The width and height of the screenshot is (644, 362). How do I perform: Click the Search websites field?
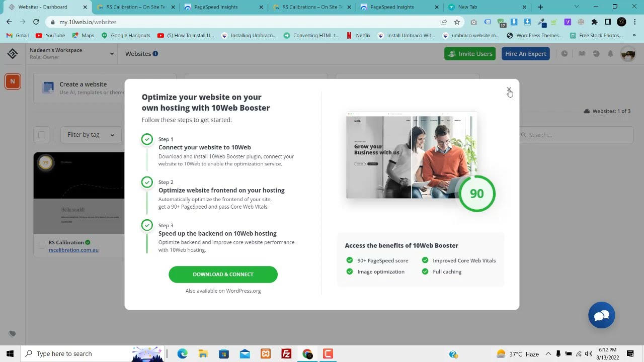(x=576, y=135)
